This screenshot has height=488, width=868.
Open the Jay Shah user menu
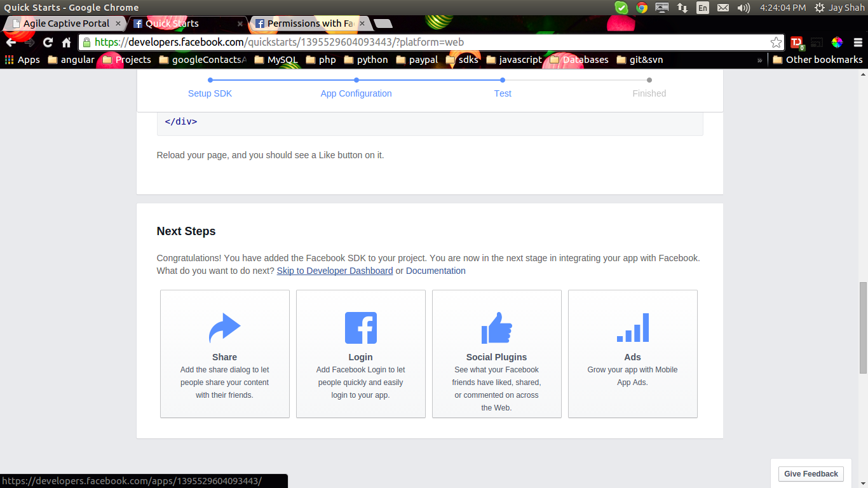click(846, 8)
